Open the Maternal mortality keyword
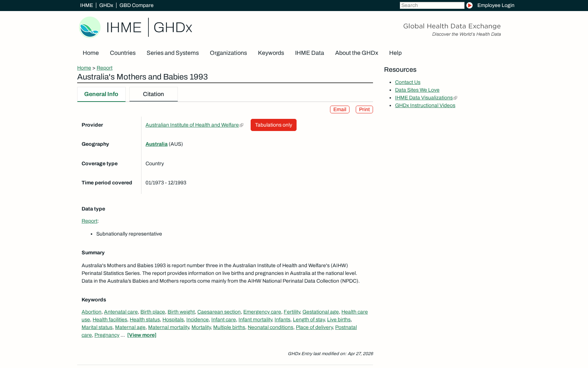The image size is (588, 368). coord(169,327)
